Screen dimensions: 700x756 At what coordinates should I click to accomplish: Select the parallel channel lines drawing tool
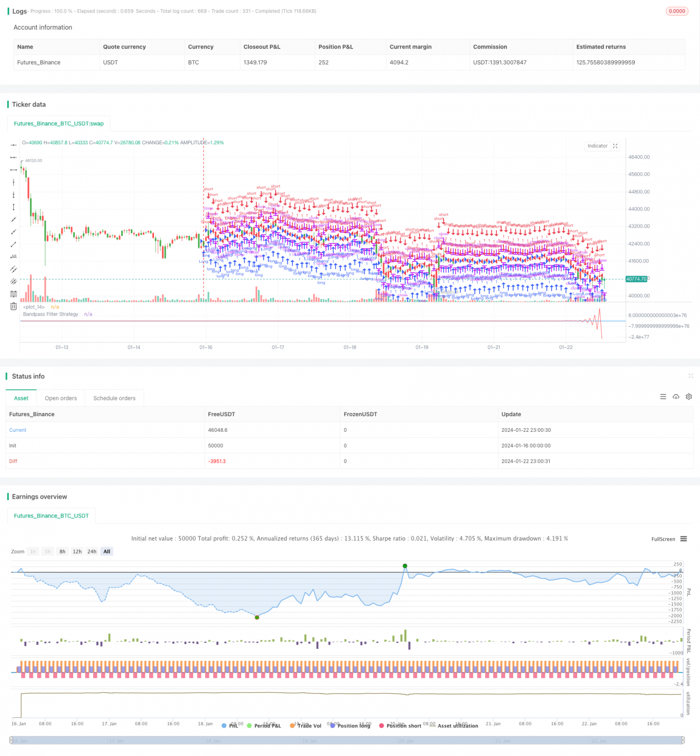[x=13, y=269]
